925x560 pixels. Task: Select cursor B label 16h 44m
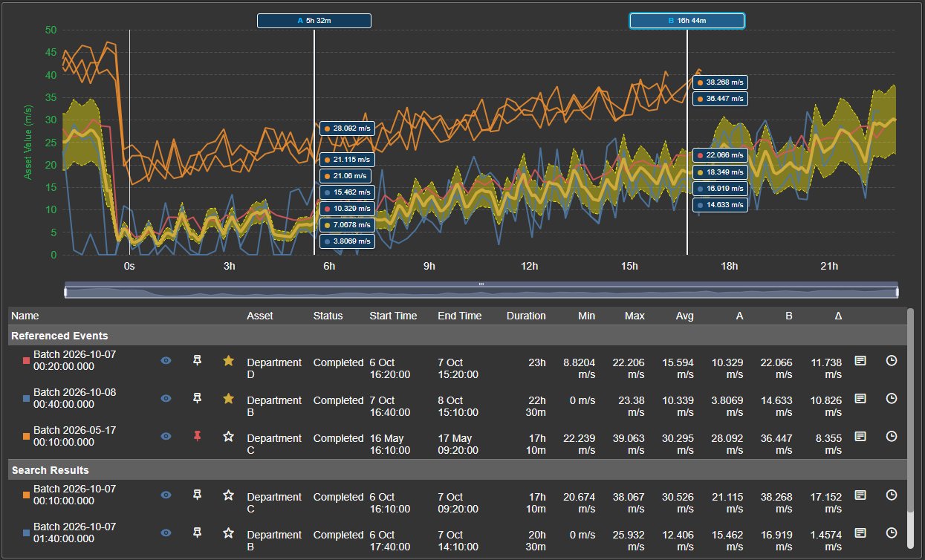pyautogui.click(x=687, y=21)
